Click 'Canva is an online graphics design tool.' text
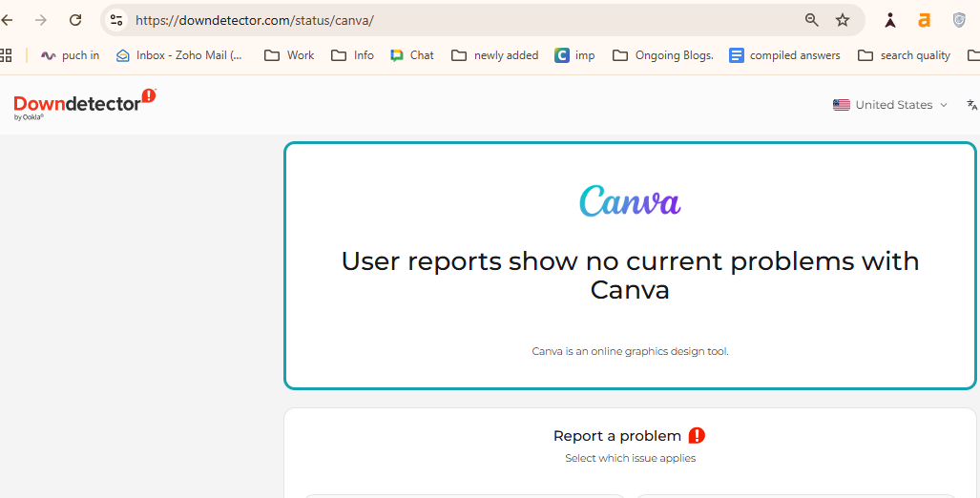Image resolution: width=980 pixels, height=498 pixels. pos(630,351)
